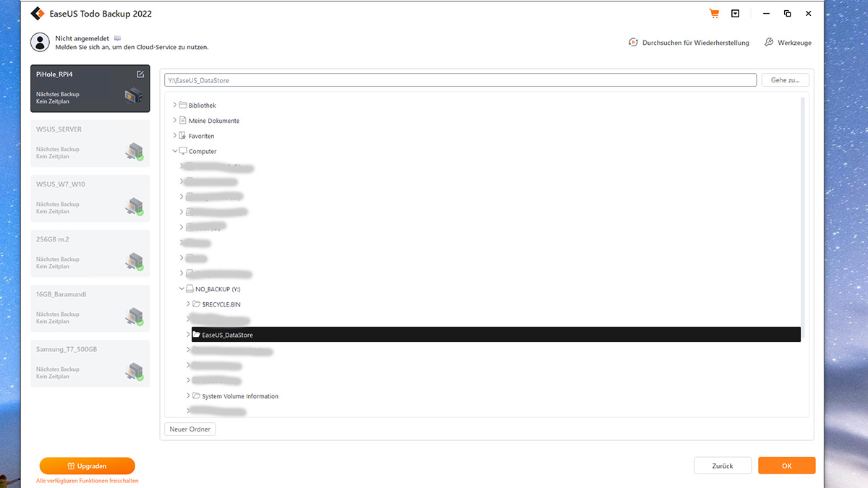
Task: Expand the Meine Dokumente node
Action: point(174,121)
